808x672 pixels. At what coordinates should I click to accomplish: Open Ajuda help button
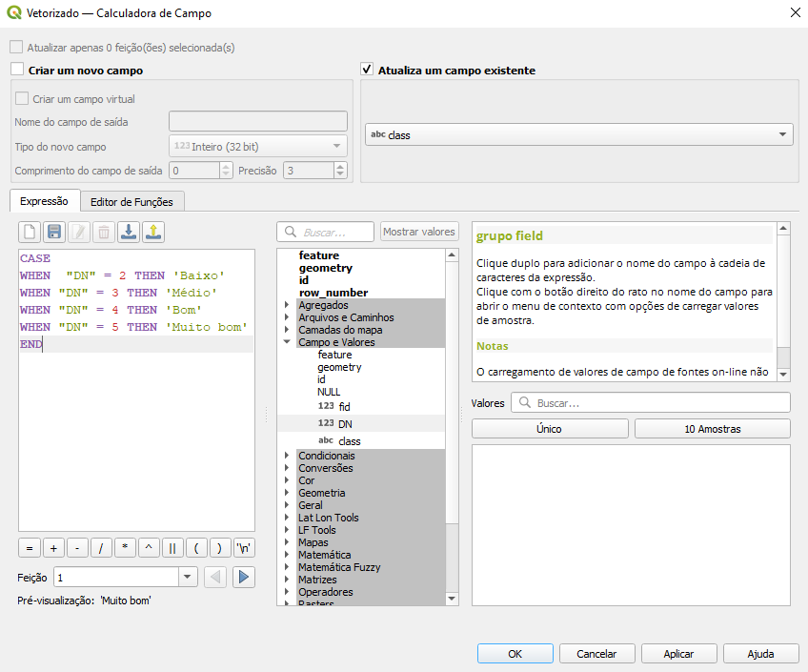click(x=760, y=654)
